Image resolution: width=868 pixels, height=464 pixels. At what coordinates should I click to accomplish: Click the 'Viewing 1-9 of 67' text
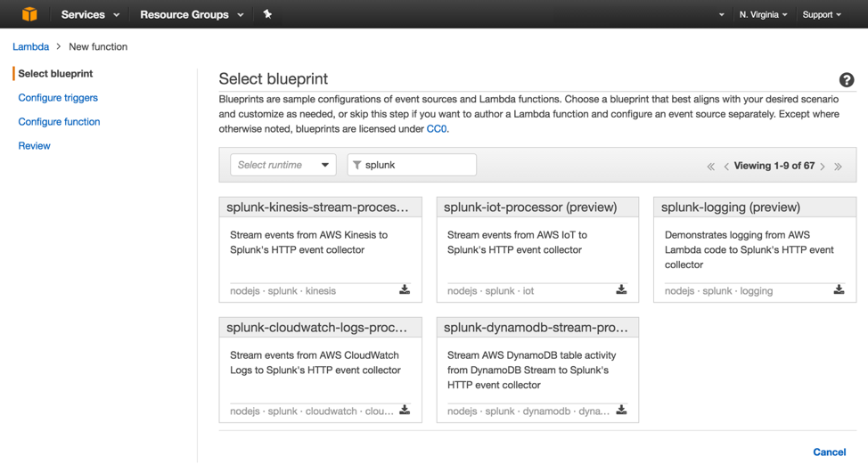click(774, 166)
